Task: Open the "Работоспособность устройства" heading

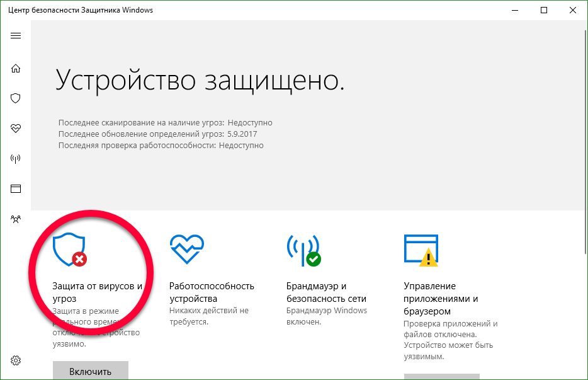Action: (x=212, y=292)
